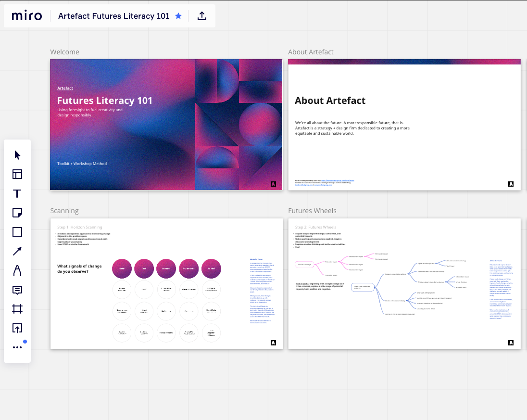Image resolution: width=527 pixels, height=420 pixels.
Task: Choose the Pen drawing tool
Action: pyautogui.click(x=17, y=271)
